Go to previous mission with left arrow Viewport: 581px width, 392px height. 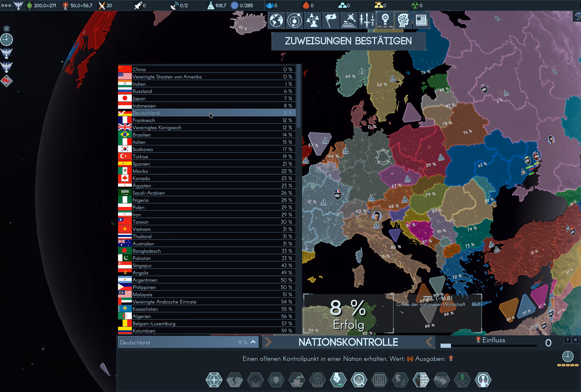[429, 342]
